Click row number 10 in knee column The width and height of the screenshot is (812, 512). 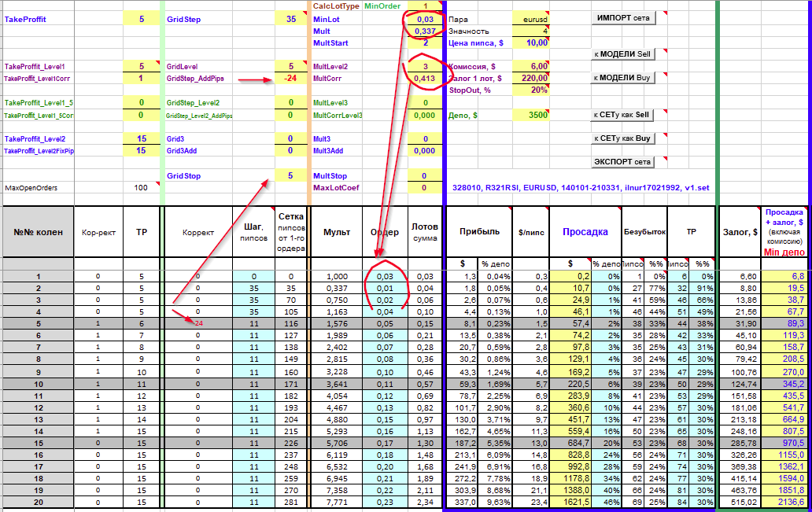pos(38,384)
